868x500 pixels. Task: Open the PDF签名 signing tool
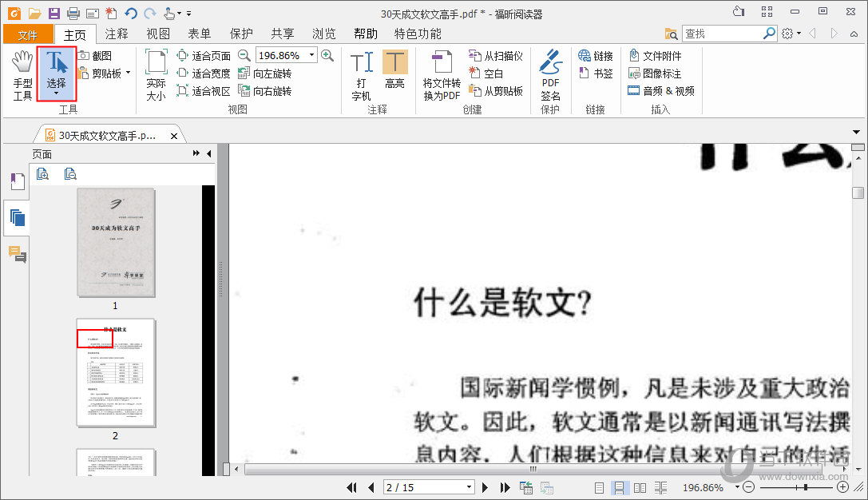[x=550, y=72]
